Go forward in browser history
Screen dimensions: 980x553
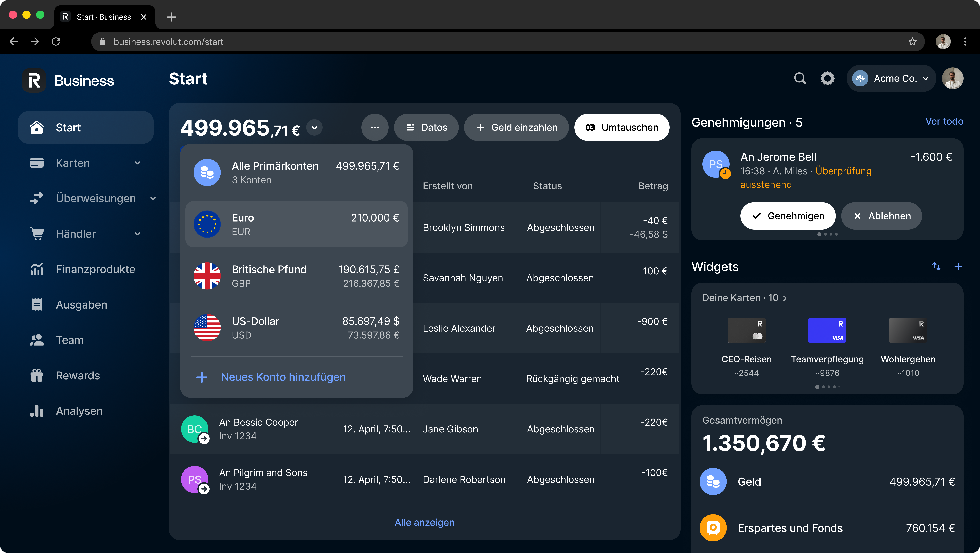pyautogui.click(x=35, y=42)
